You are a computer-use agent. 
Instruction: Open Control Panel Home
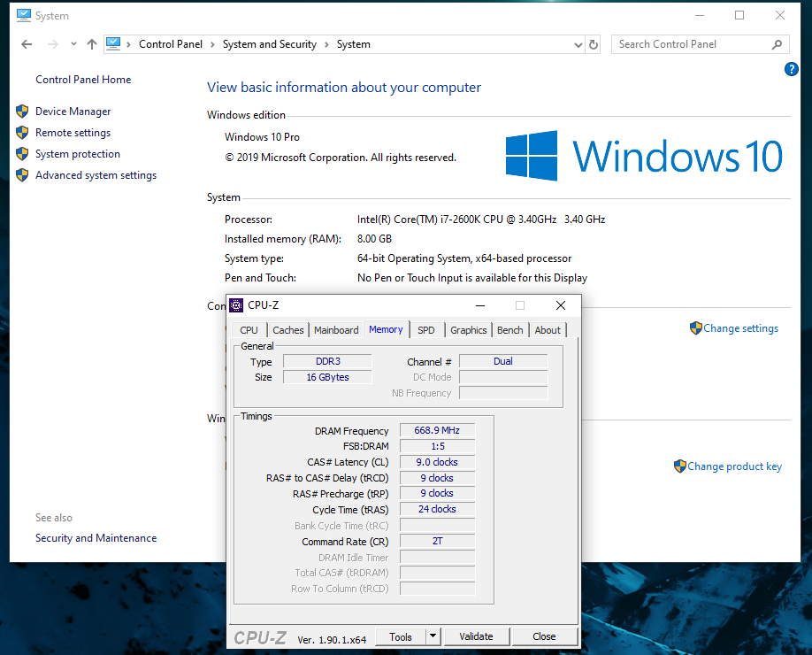click(x=83, y=80)
